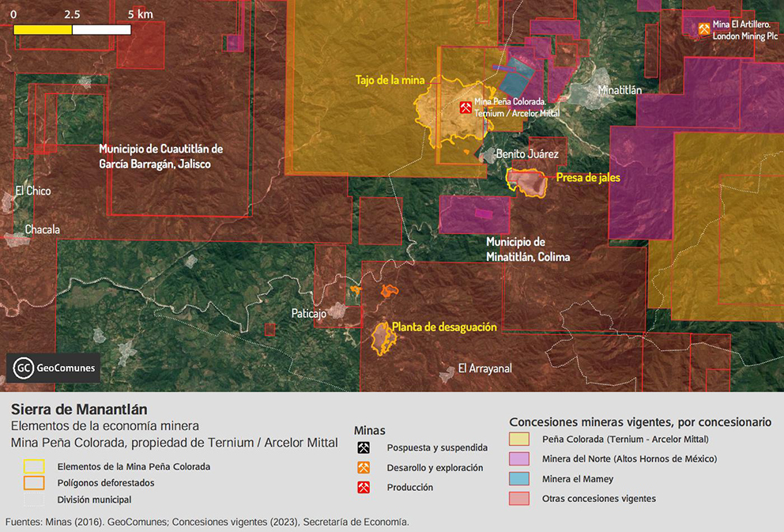Click the orange Mina El Artillero mine marker

tap(703, 29)
